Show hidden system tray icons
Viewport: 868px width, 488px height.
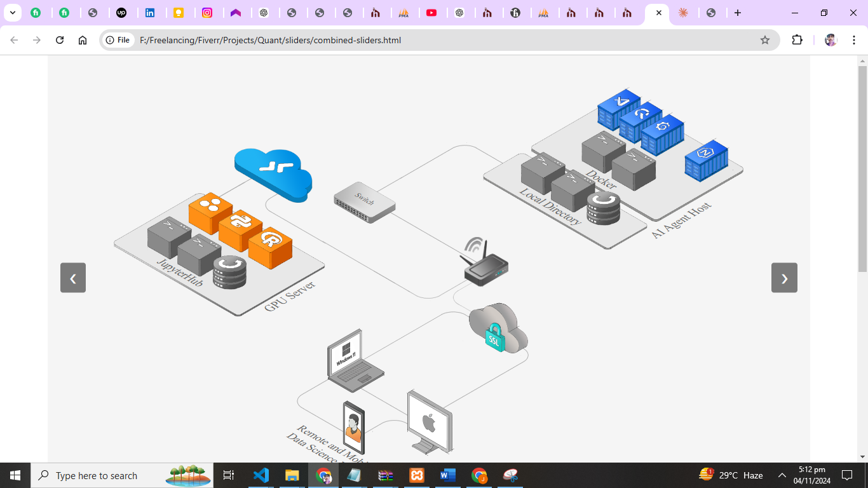(x=782, y=475)
